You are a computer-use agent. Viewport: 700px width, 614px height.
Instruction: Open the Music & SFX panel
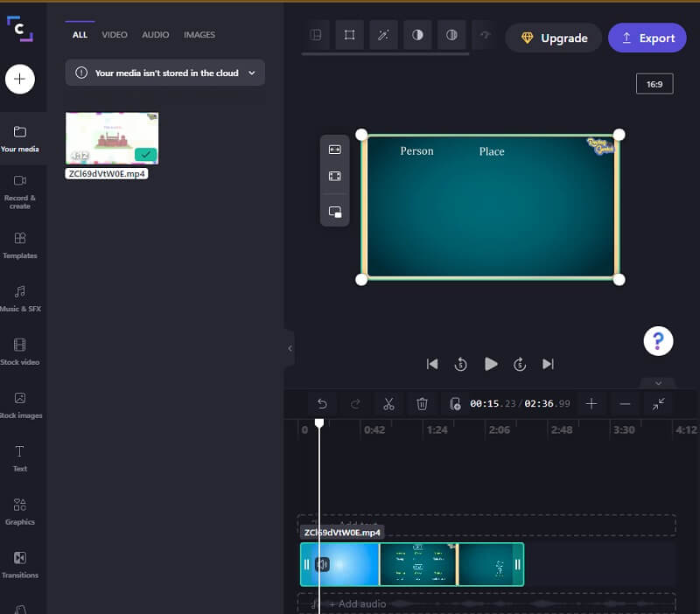(x=21, y=297)
